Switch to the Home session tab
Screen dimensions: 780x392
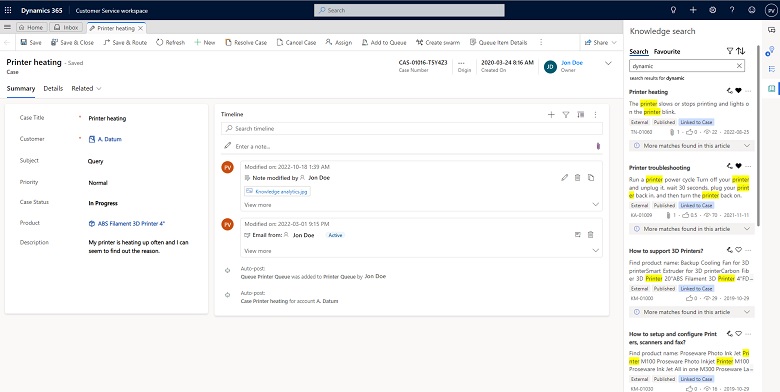coord(32,28)
